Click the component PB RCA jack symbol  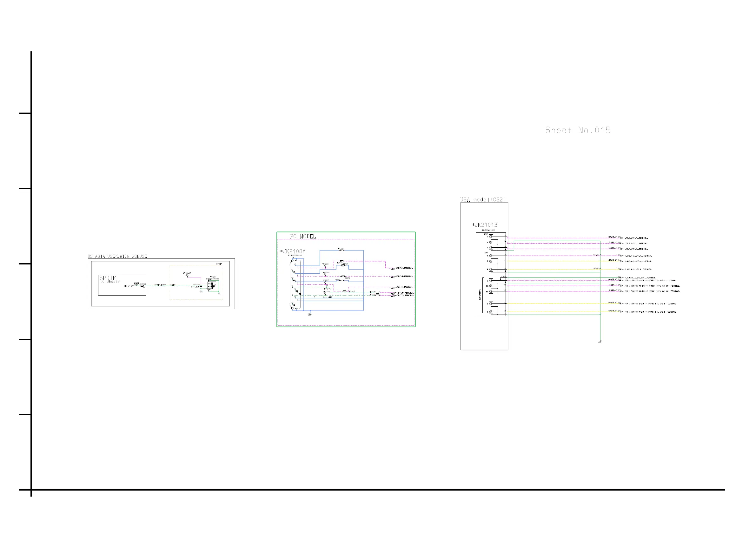click(x=491, y=286)
